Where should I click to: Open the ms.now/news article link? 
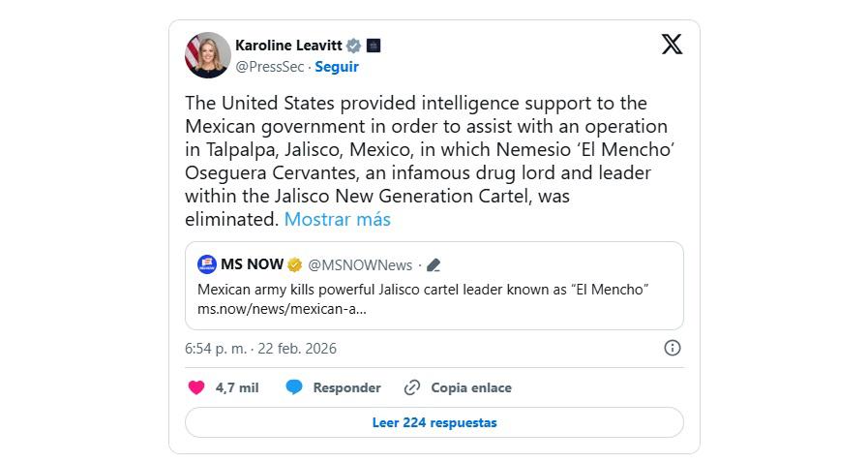point(282,310)
